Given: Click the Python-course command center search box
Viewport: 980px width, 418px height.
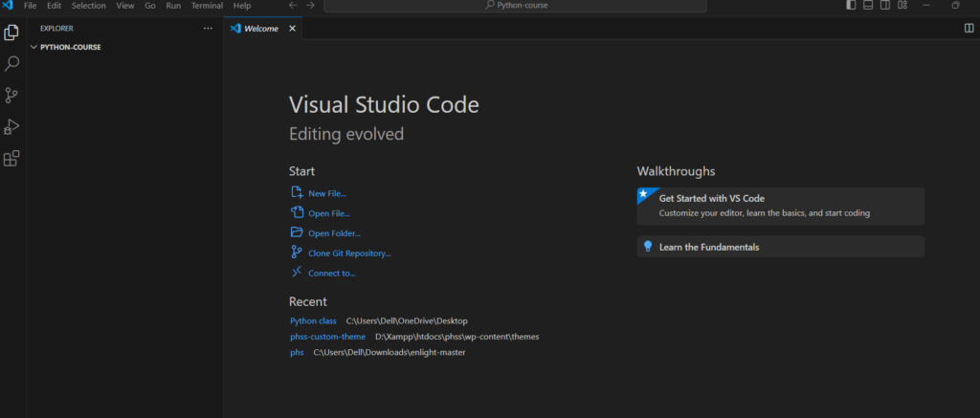Looking at the screenshot, I should pos(515,6).
